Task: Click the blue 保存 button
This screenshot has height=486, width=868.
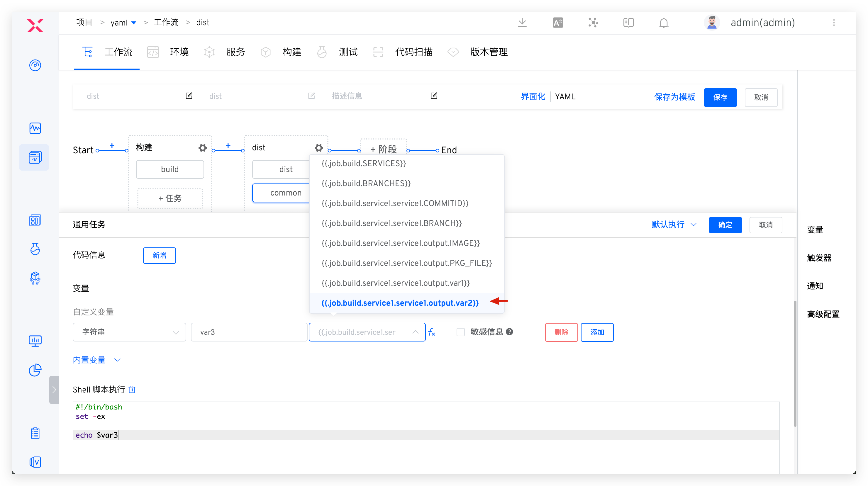Action: pos(720,97)
